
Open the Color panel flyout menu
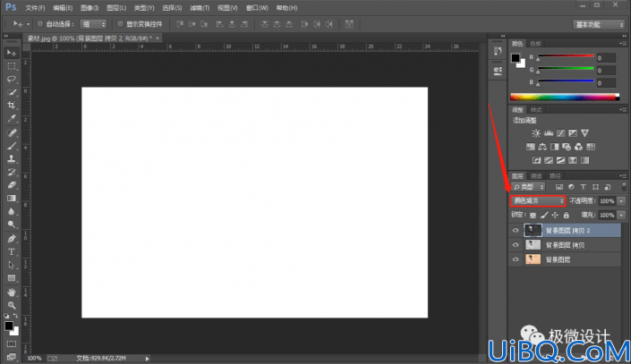coord(623,44)
